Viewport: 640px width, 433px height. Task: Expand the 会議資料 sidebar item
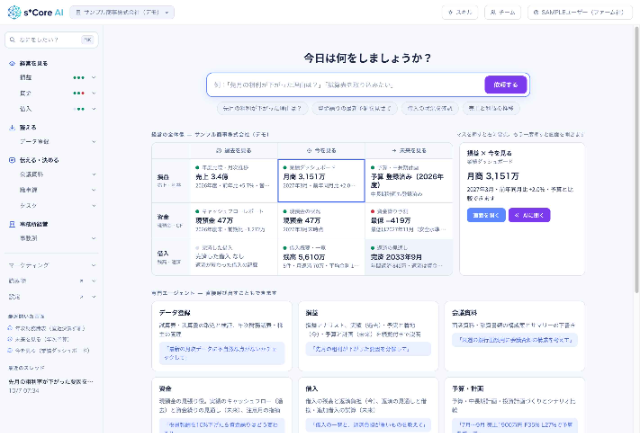pos(94,174)
